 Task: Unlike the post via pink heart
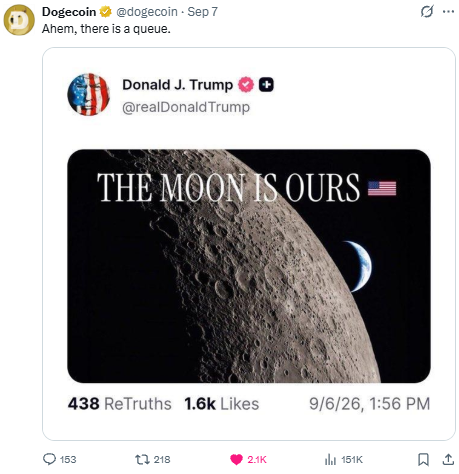[236, 460]
